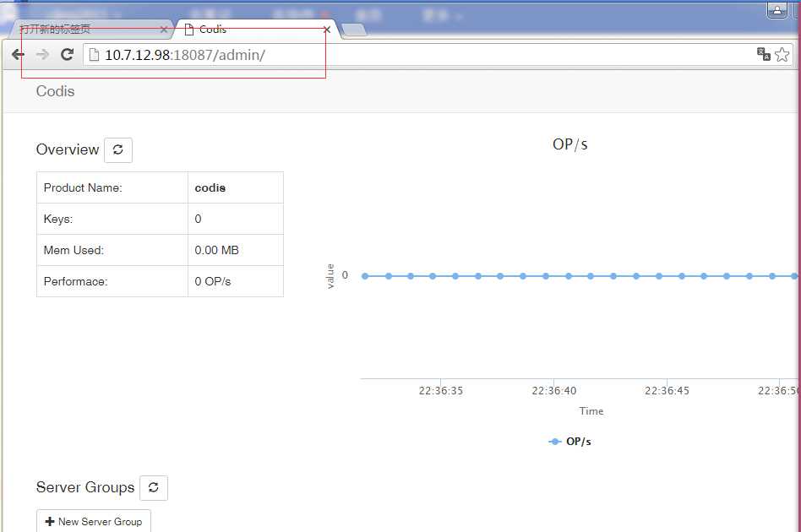Click the user profile icon at top right

777,10
